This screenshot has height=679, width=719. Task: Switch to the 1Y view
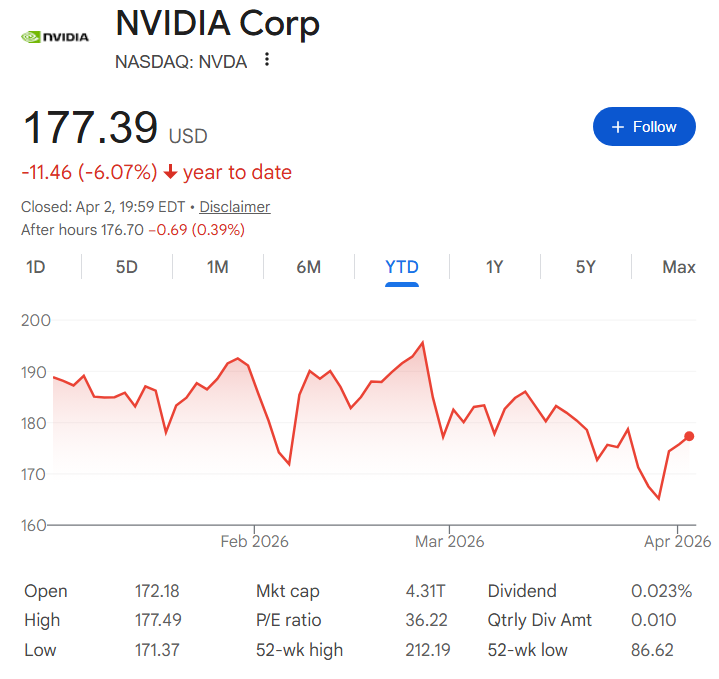pos(494,267)
